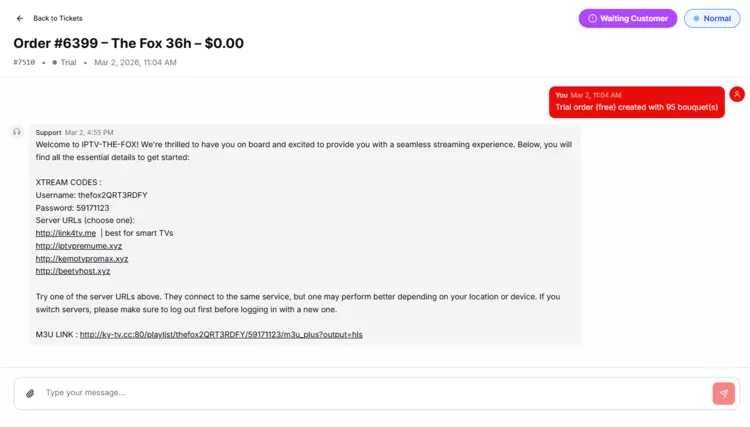Open the Waiting Customer status badge
Viewport: 750px width, 427px height.
(627, 18)
